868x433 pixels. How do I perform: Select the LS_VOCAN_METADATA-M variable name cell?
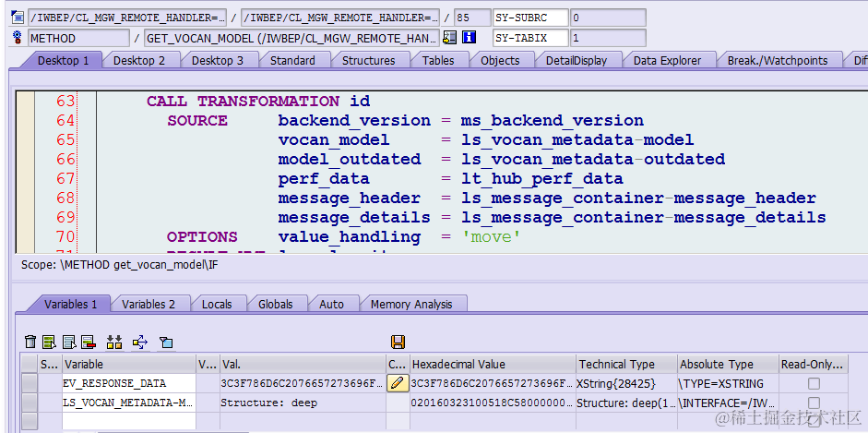129,403
